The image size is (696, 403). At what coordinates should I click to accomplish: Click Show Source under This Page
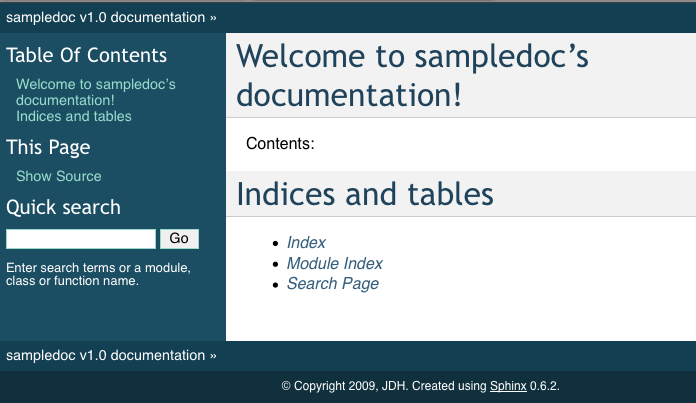click(x=59, y=176)
